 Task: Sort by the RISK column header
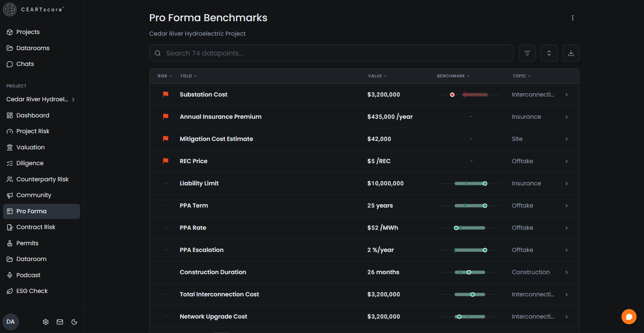pos(165,76)
